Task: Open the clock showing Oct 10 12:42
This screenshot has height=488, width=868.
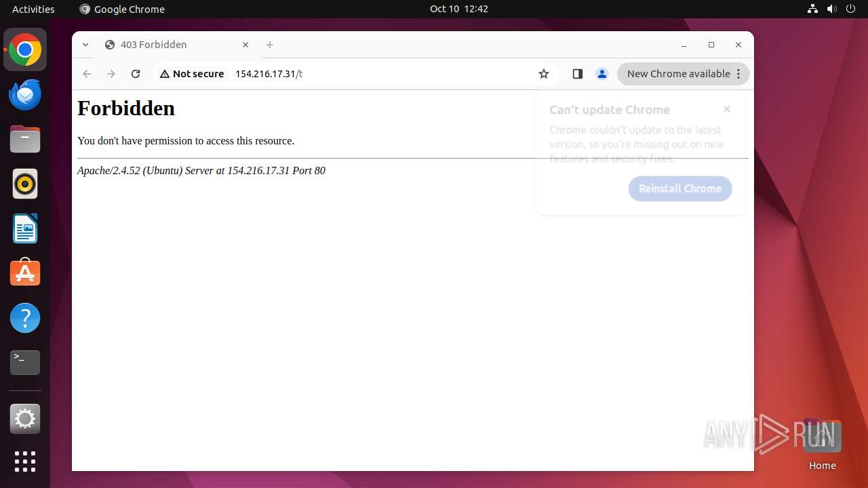Action: [459, 9]
